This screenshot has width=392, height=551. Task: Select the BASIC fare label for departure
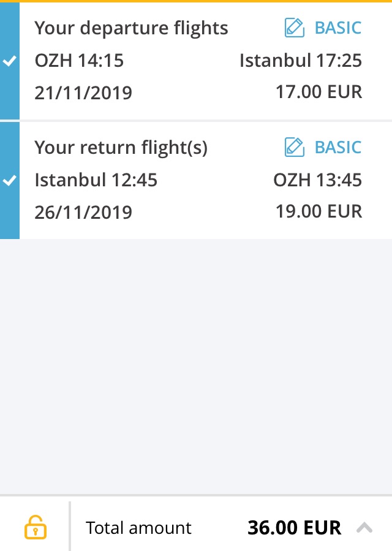[338, 28]
